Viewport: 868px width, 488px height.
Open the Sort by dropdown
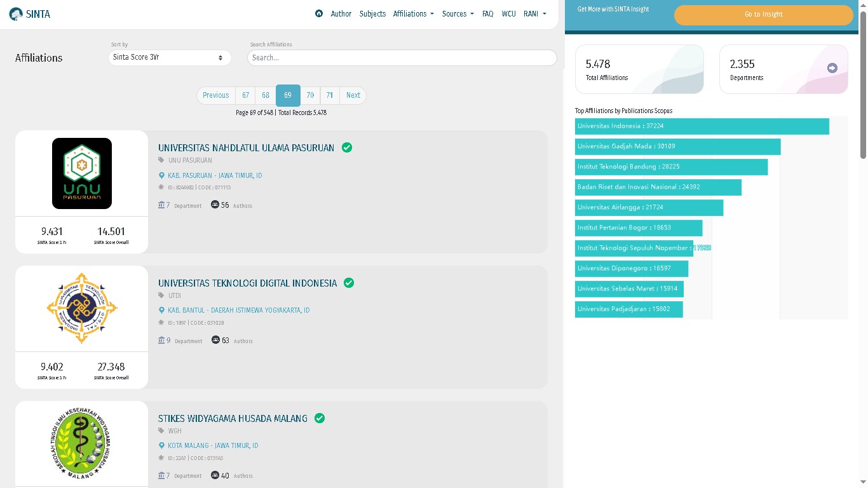point(169,57)
